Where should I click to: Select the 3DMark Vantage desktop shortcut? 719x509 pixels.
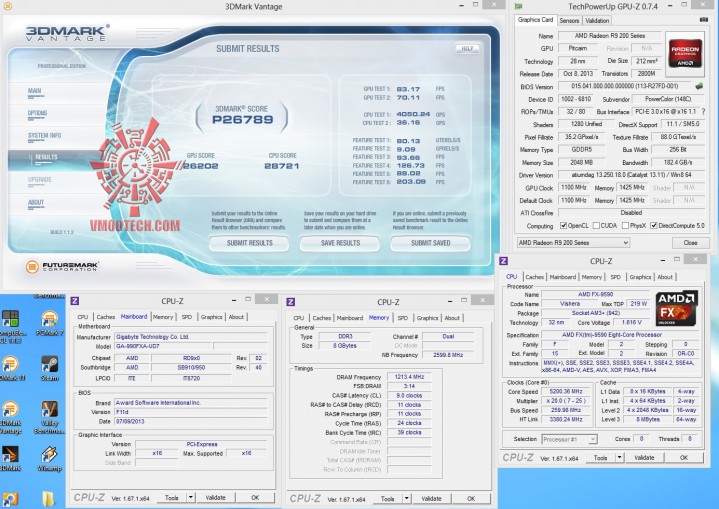pos(10,417)
